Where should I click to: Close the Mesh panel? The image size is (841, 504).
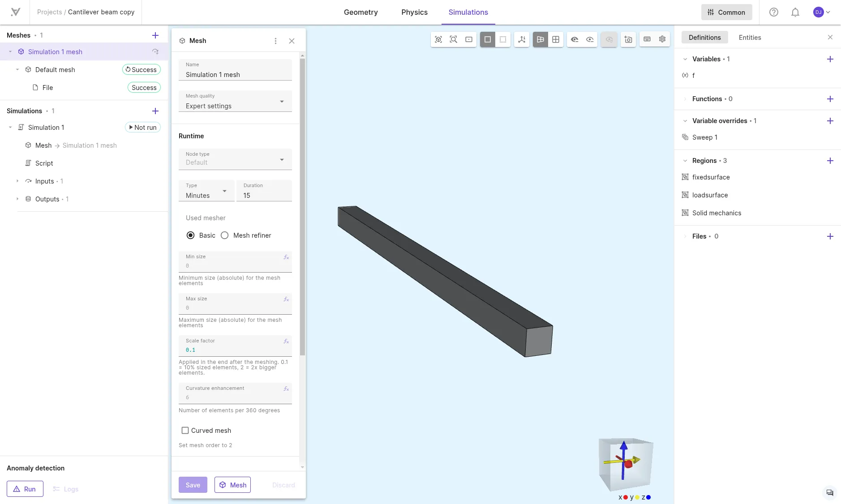point(292,41)
